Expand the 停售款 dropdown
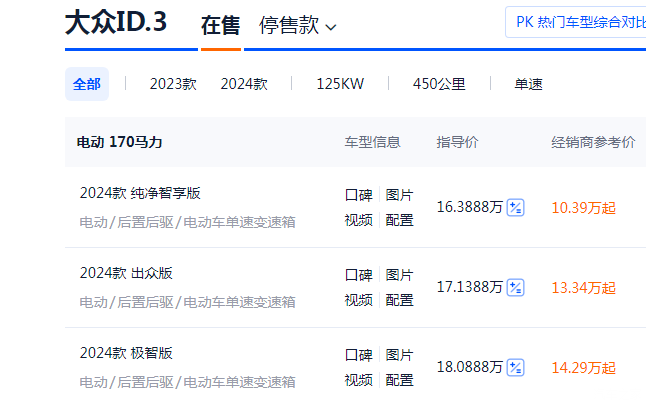646x405 pixels. (x=297, y=26)
